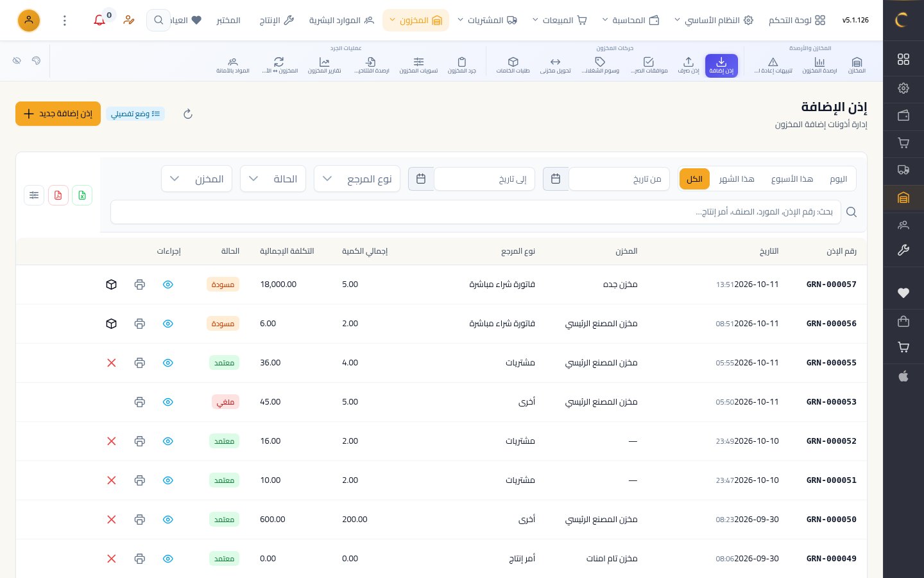Screen dimensions: 924x578
Task: Click the color palette theme icon
Action: click(x=36, y=60)
